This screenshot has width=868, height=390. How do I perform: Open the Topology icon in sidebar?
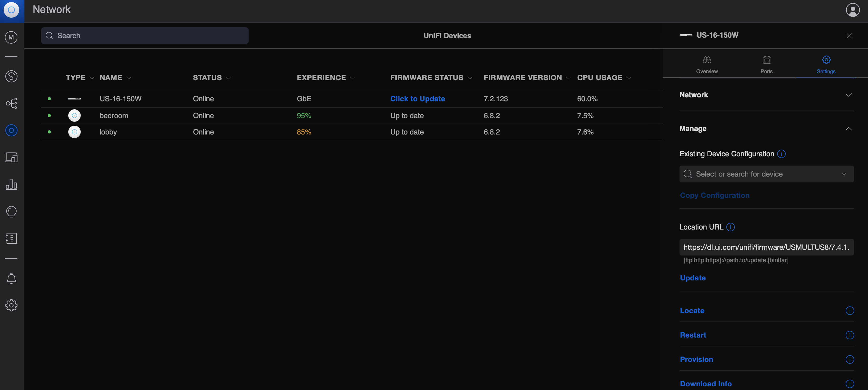(x=11, y=104)
